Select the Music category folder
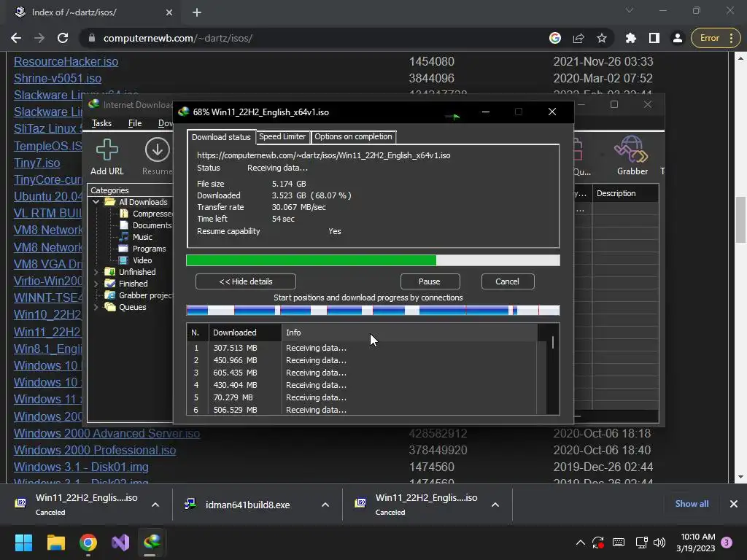747x560 pixels. [x=136, y=237]
